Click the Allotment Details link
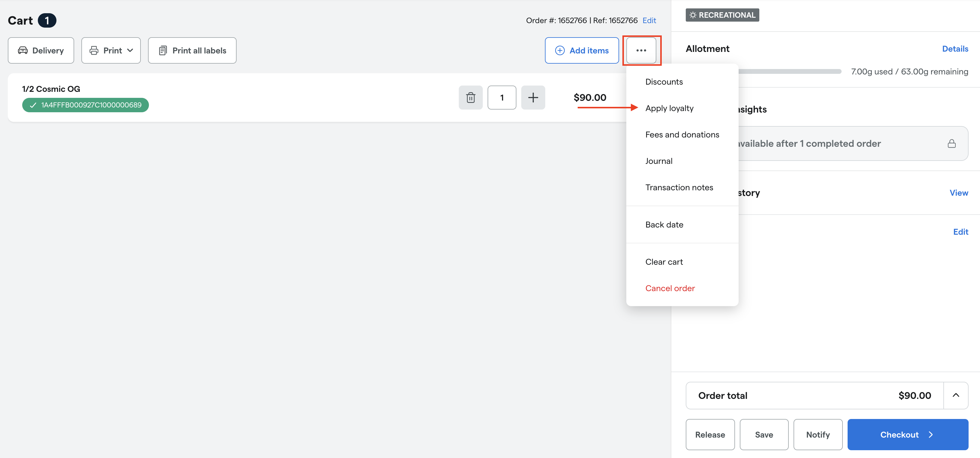The image size is (980, 458). coord(955,49)
